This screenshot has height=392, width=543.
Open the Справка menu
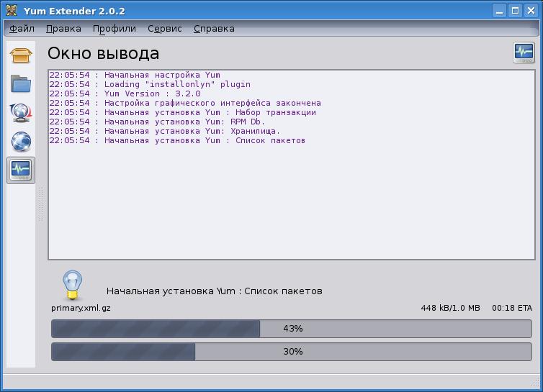214,28
